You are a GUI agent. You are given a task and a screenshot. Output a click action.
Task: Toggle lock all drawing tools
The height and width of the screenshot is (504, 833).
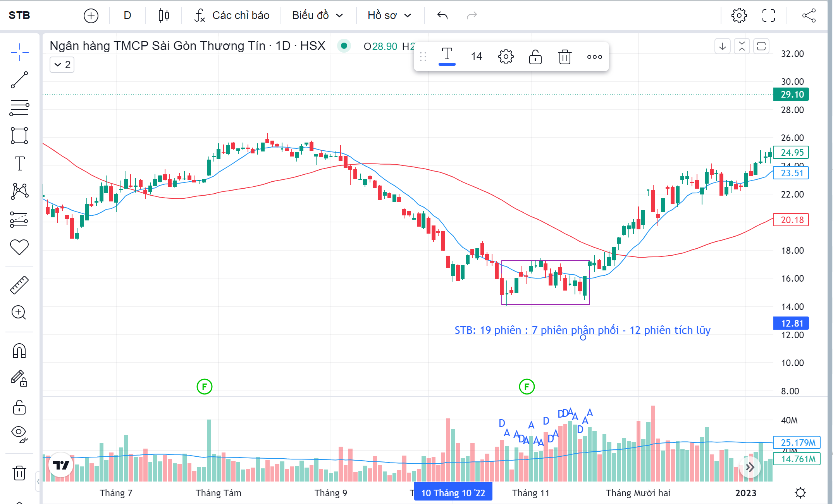tap(19, 408)
